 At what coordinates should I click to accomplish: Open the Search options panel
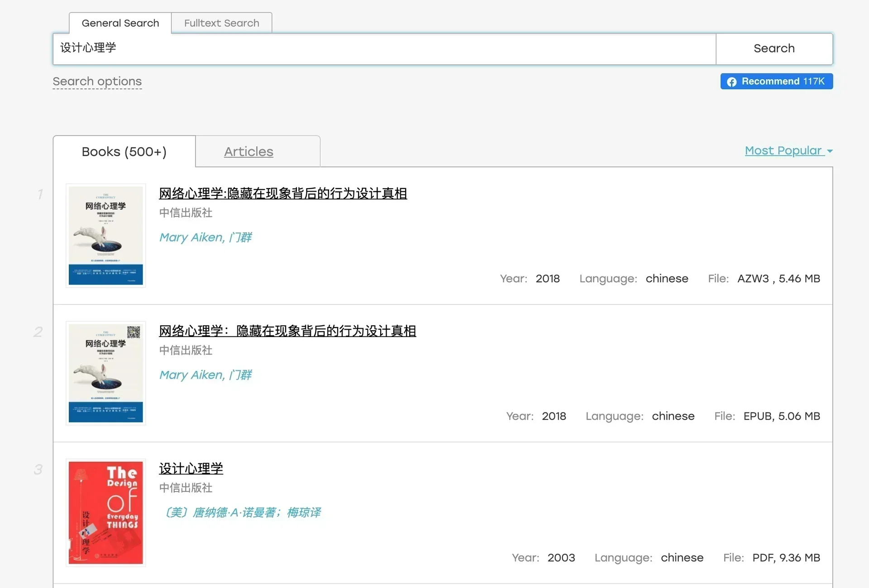(97, 82)
